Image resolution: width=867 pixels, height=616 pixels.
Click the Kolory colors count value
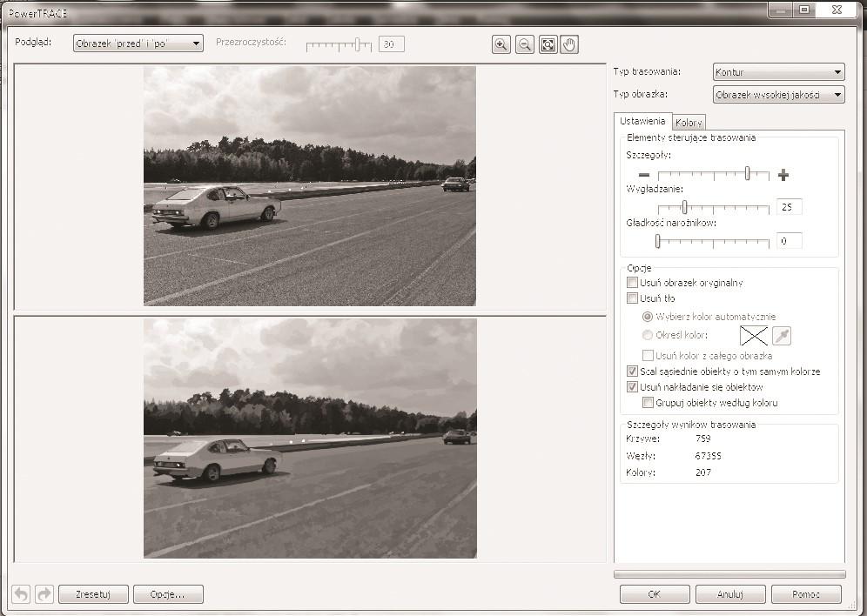tap(702, 472)
